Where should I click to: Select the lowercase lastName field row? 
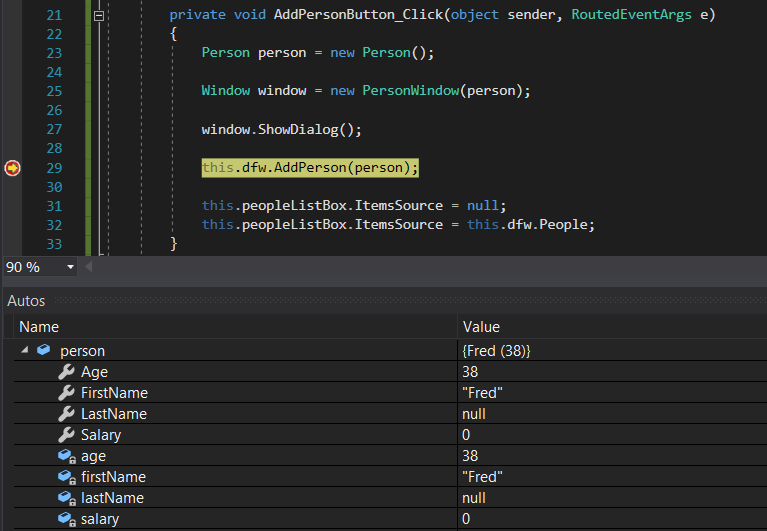390,498
